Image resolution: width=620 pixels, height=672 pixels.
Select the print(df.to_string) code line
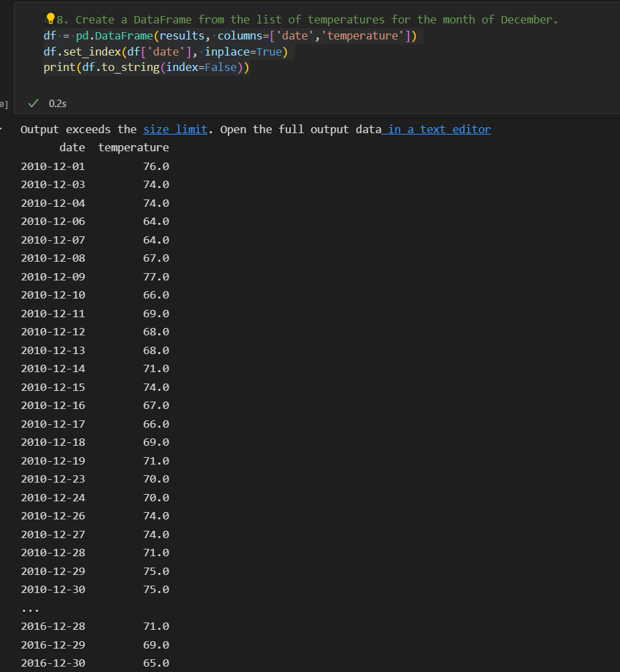pos(146,67)
